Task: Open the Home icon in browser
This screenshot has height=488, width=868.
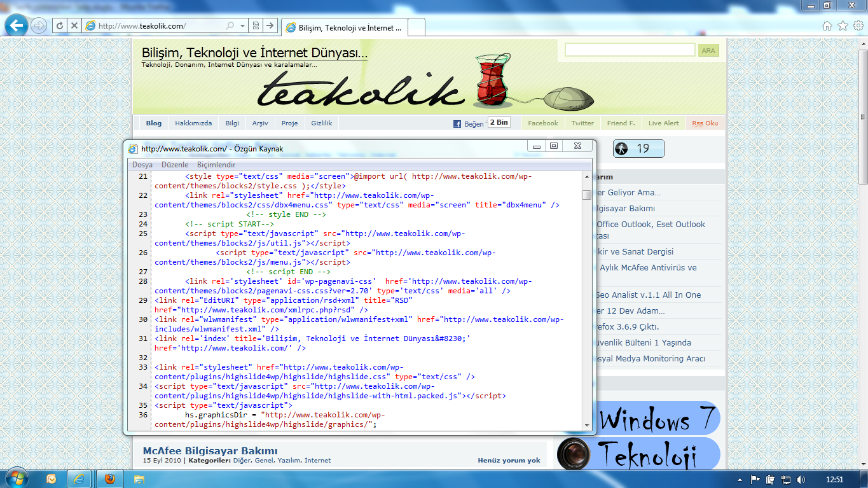Action: [x=827, y=25]
